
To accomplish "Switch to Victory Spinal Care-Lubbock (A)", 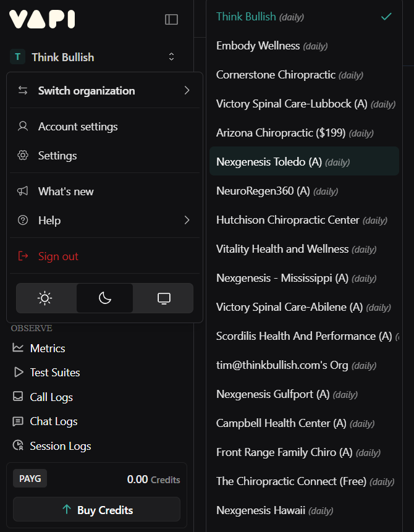I will (x=304, y=103).
